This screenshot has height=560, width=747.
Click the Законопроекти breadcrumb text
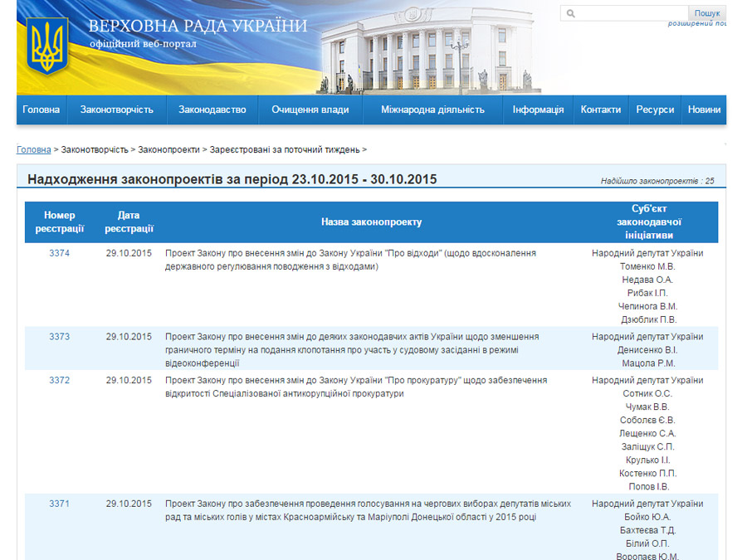[x=168, y=149]
